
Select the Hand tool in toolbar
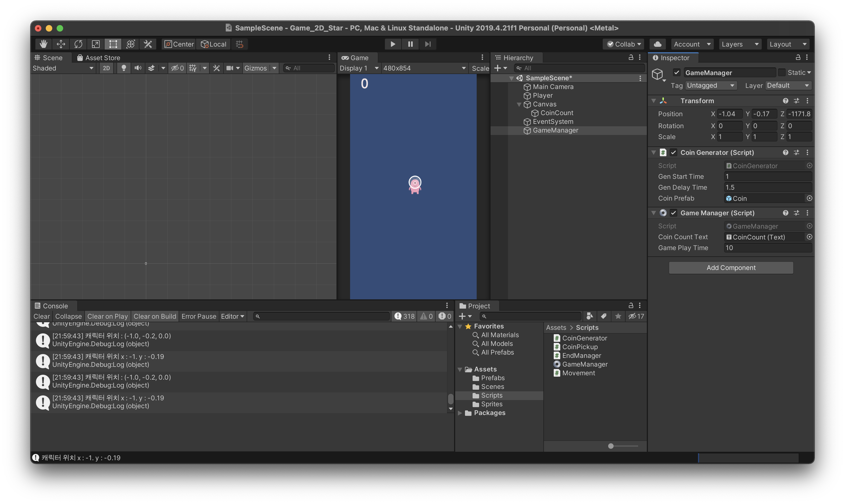coord(44,44)
